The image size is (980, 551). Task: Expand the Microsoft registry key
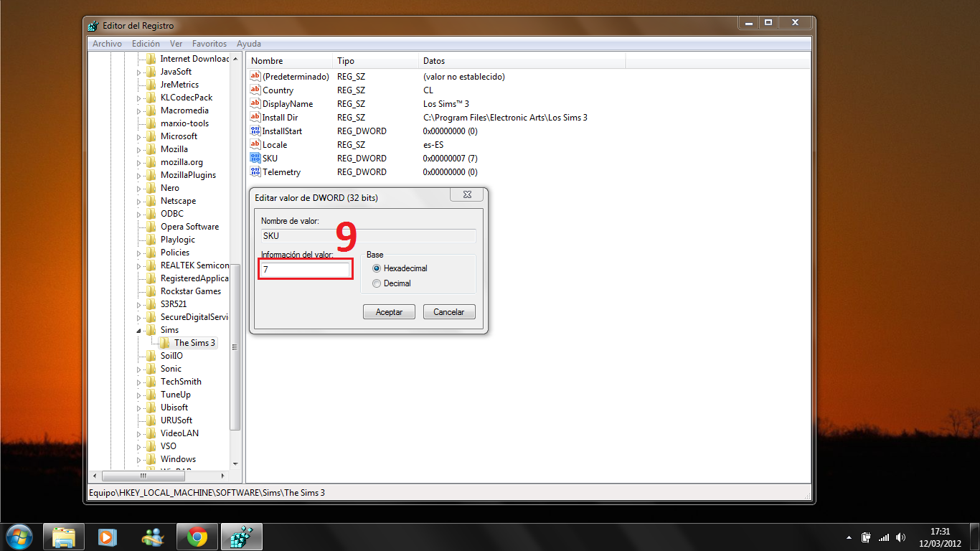coord(139,136)
